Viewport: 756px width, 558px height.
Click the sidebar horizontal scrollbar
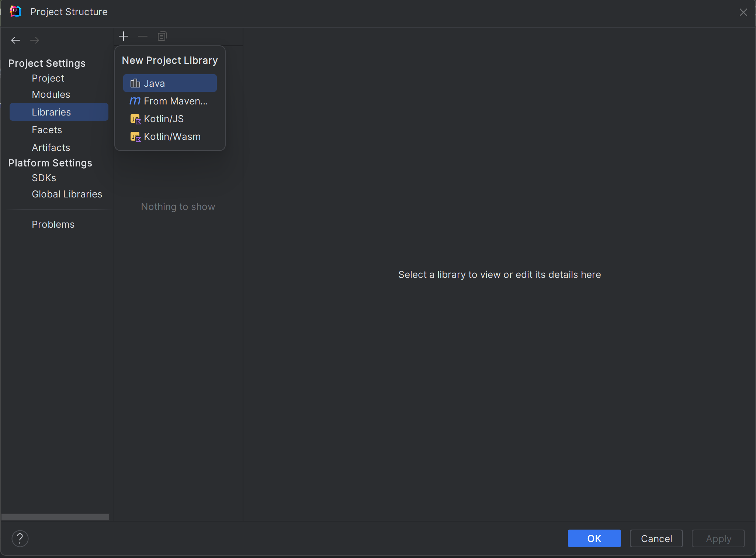(x=55, y=517)
